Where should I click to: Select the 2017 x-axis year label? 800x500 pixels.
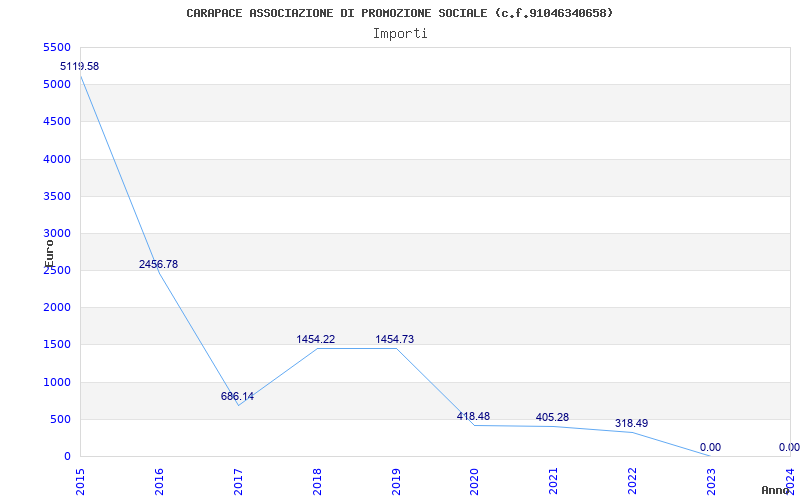(x=238, y=478)
